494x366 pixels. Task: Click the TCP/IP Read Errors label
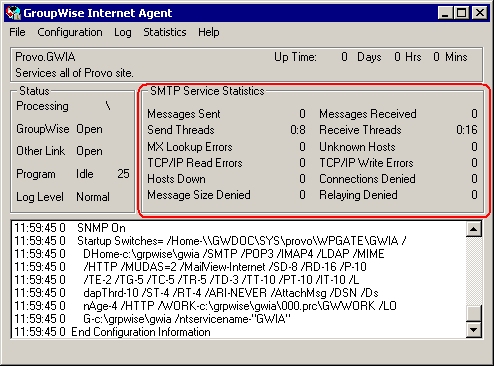point(195,163)
